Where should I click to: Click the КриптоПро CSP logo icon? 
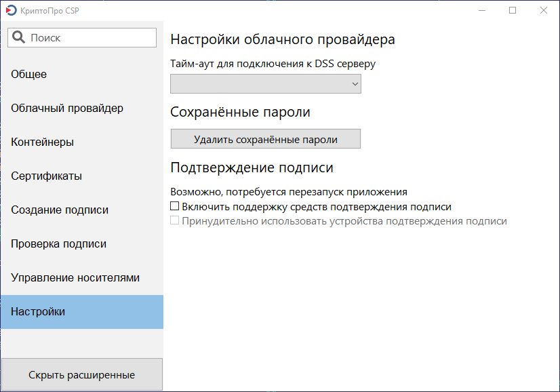coord(11,10)
